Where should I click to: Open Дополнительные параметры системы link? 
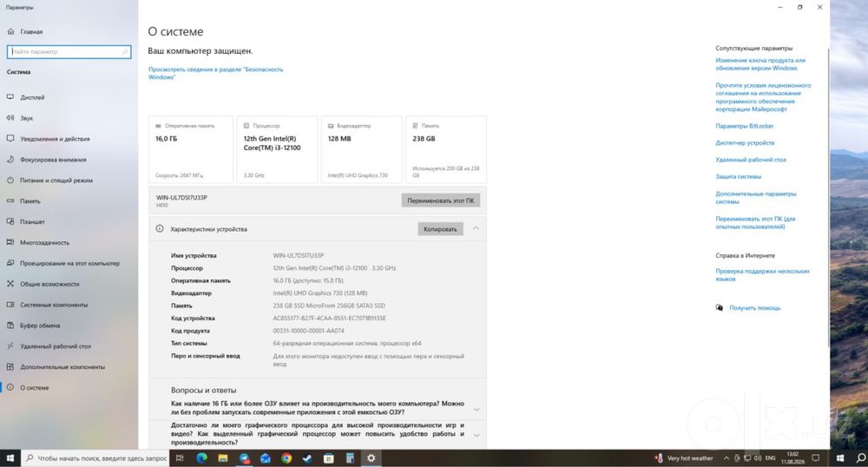click(x=756, y=198)
